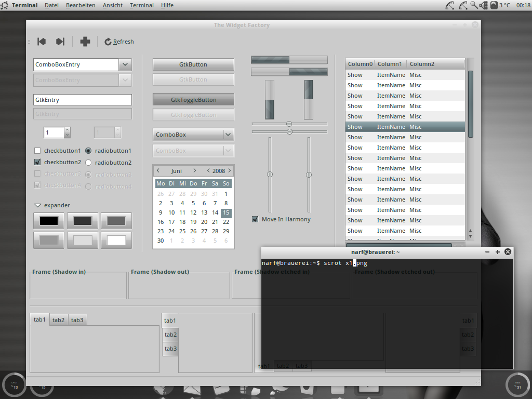Open the Bearbeiten menu
The width and height of the screenshot is (532, 399).
pyautogui.click(x=81, y=5)
